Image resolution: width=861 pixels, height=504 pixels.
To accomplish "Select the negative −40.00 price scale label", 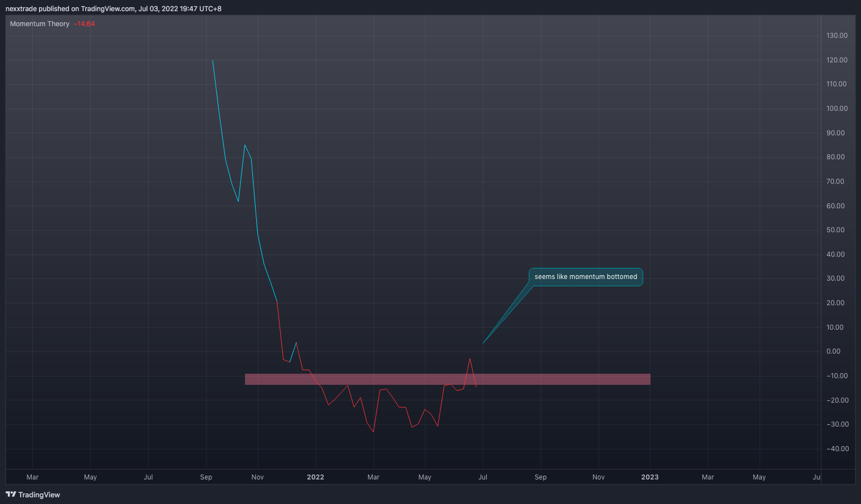I will point(838,449).
